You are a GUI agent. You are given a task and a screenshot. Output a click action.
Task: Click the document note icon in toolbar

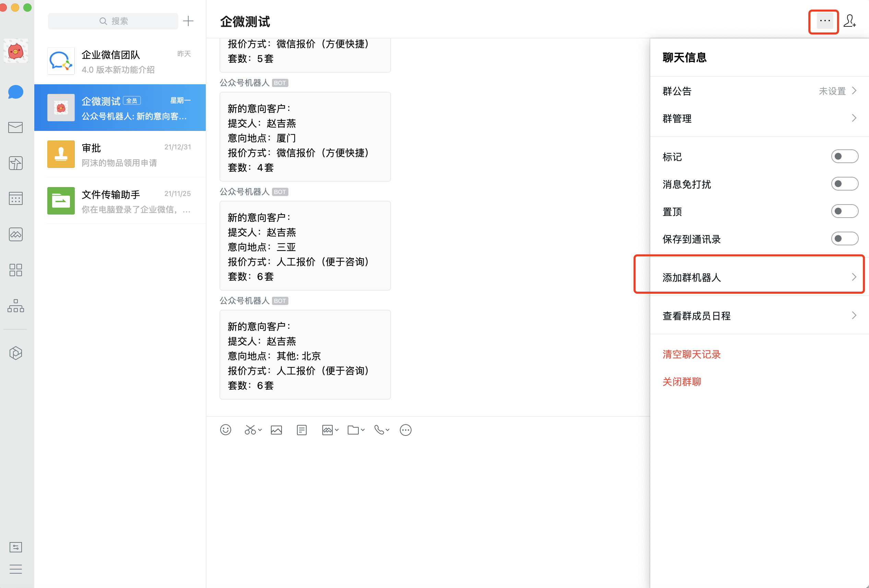302,430
